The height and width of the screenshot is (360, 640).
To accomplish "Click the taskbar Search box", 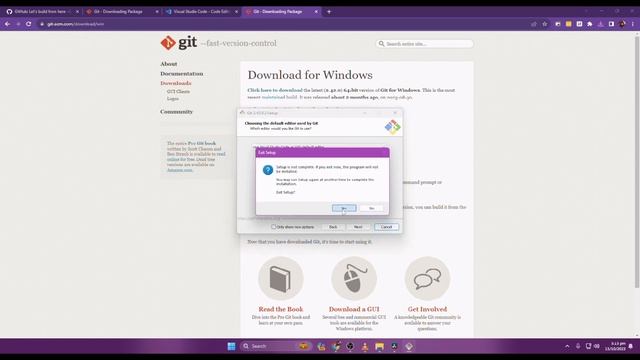I will coord(276,347).
